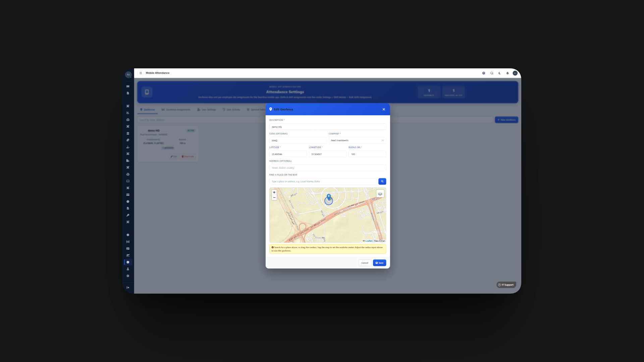Open the bank building sidebar icon
The image size is (644, 362).
128,133
